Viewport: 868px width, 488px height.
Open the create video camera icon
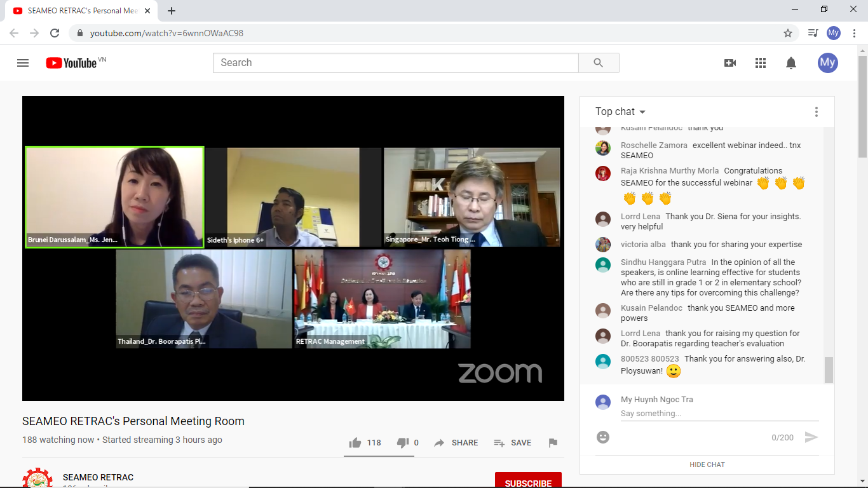pos(730,63)
